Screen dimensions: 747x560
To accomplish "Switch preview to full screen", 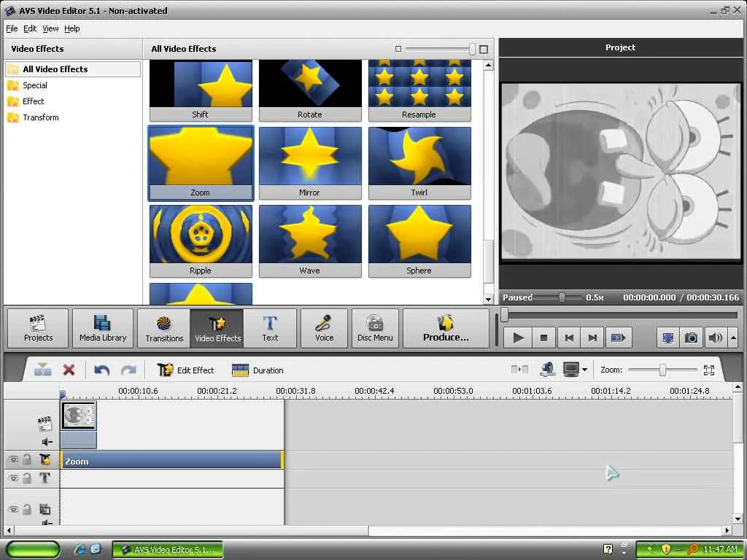I will [668, 338].
